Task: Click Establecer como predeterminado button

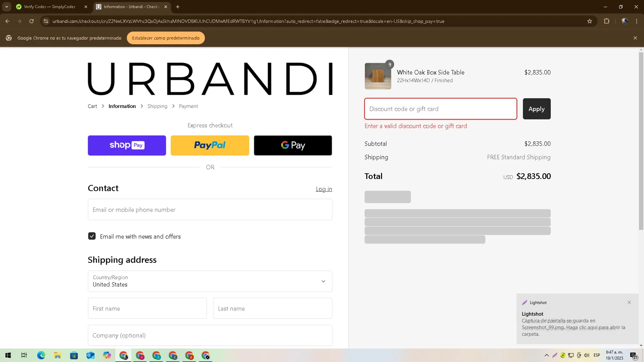Action: tap(166, 38)
